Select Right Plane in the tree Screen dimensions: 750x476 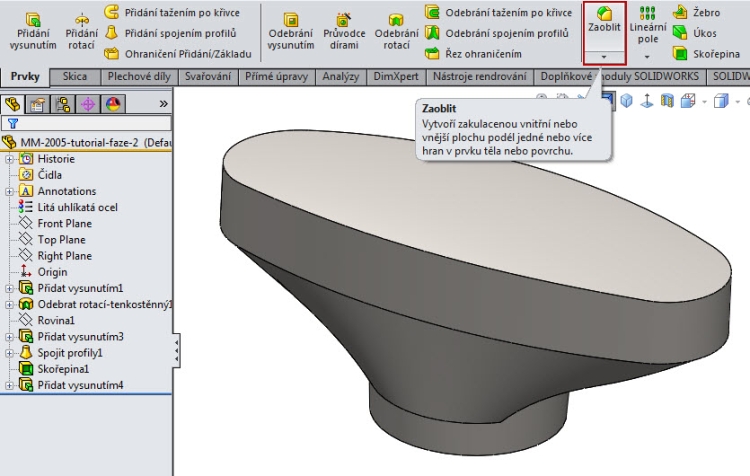click(55, 256)
